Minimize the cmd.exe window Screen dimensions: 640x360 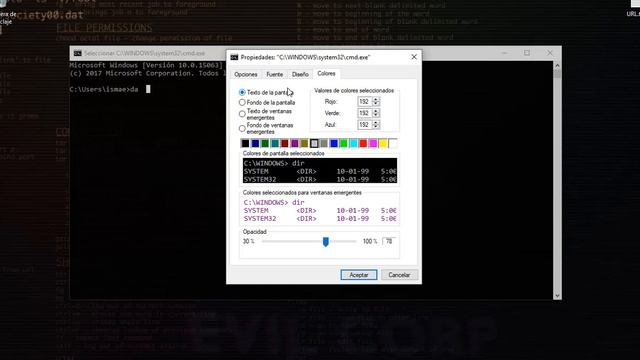point(504,53)
